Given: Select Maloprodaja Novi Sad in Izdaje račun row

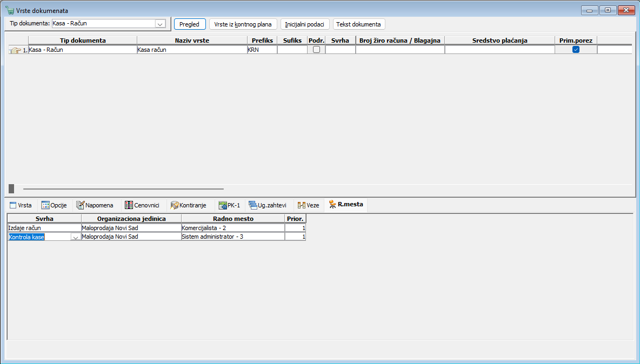Looking at the screenshot, I should (x=131, y=228).
